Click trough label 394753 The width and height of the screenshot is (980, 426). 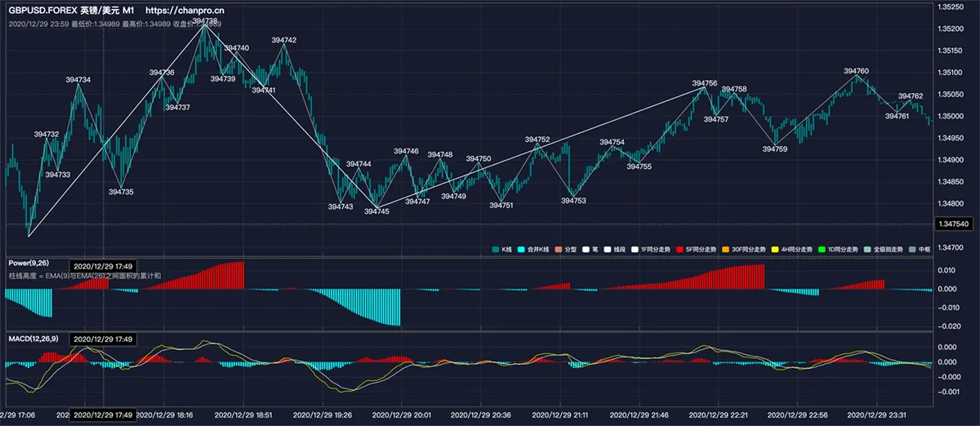[573, 200]
